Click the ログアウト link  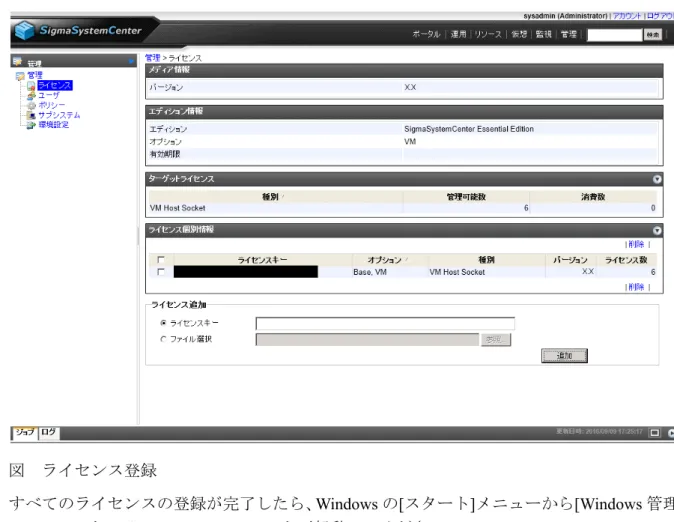[660, 16]
